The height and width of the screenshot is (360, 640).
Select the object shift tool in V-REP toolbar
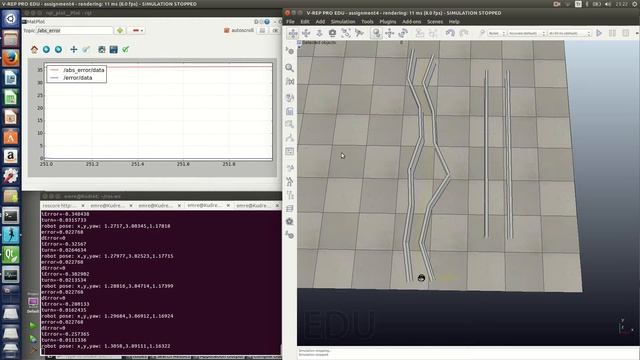[389, 33]
